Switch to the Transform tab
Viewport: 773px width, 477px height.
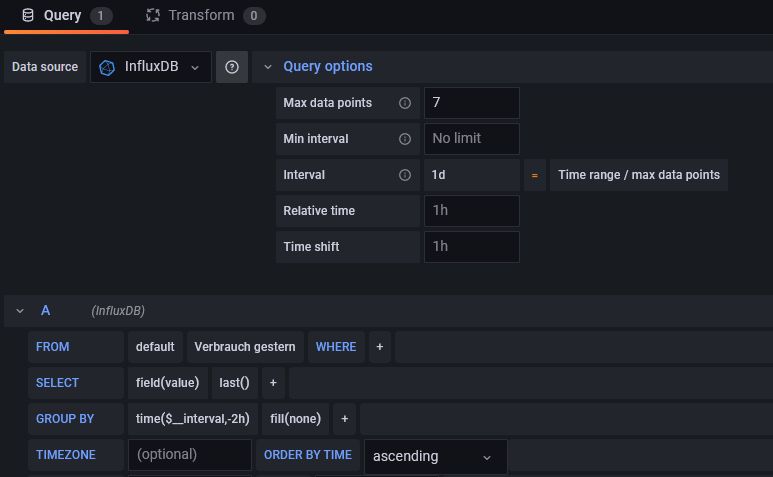pos(205,16)
